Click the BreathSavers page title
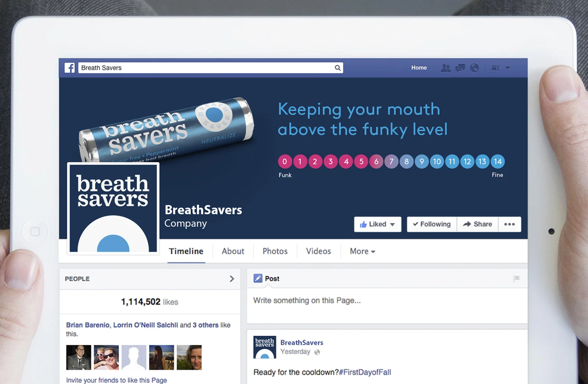Image resolution: width=588 pixels, height=384 pixels. tap(203, 210)
